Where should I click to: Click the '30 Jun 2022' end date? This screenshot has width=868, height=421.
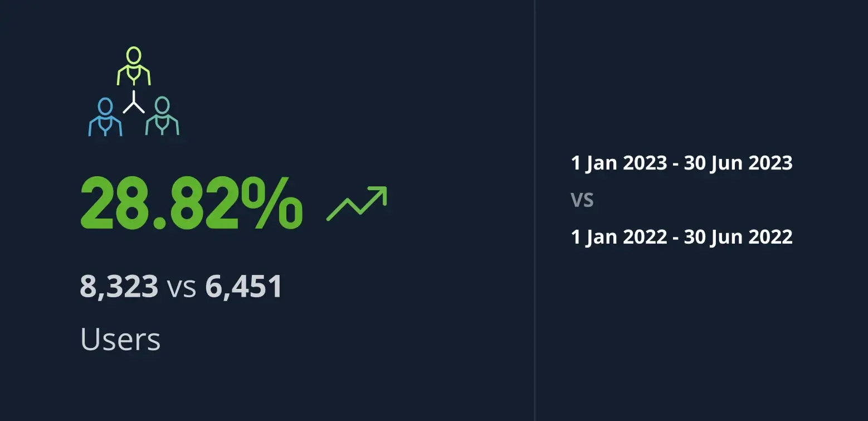coord(738,237)
